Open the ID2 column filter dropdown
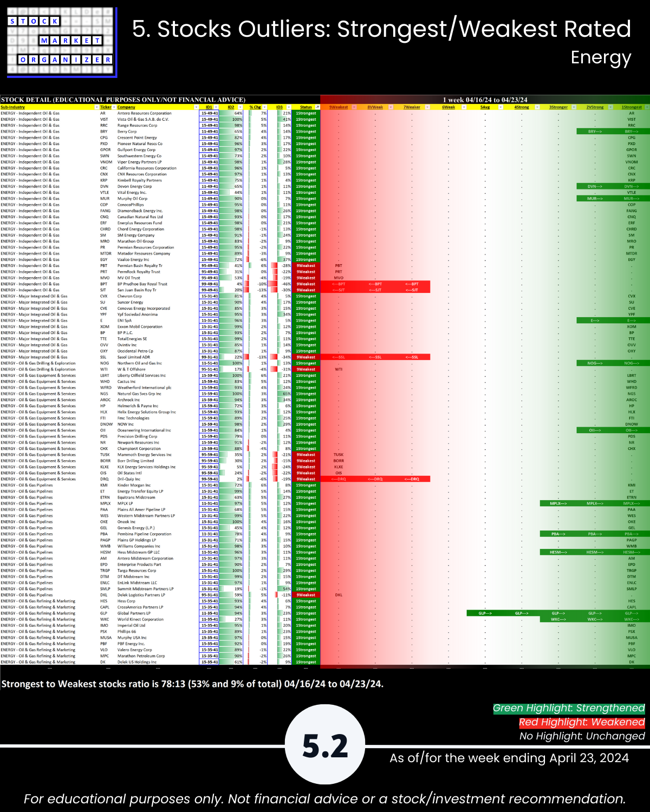 (240, 107)
